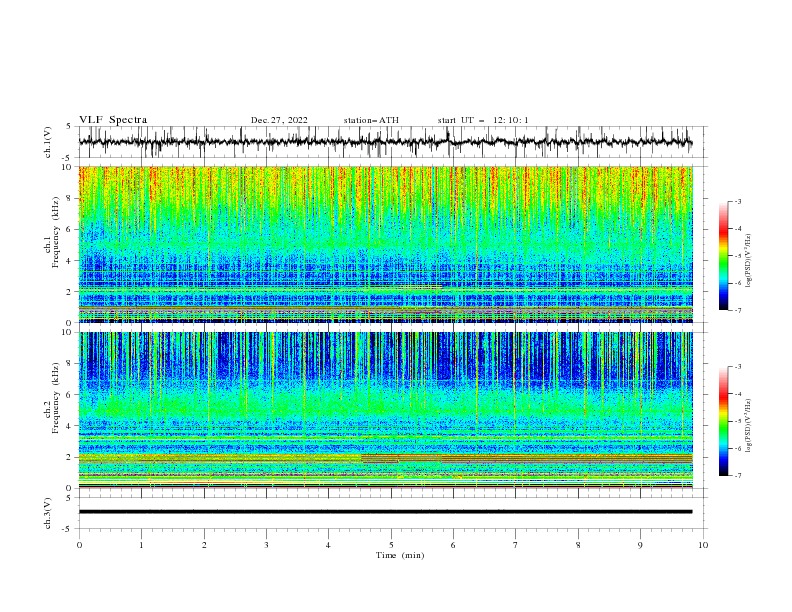The image size is (792, 612).
Task: Click the '4' kHz tick on ch.2 frequency axis
Action: 71,426
